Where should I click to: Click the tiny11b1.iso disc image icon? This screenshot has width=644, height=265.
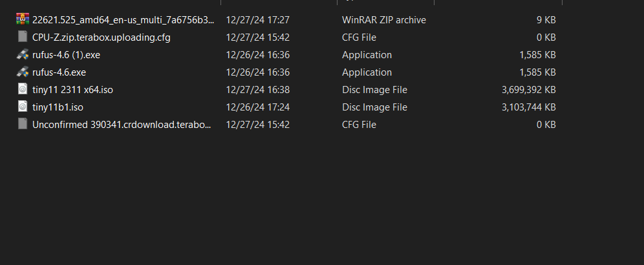[x=23, y=107]
